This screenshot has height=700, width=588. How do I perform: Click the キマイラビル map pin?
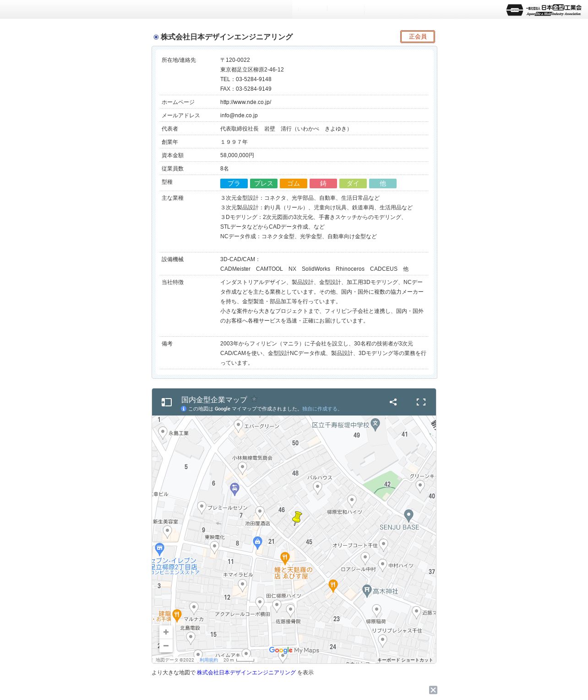[x=242, y=585]
